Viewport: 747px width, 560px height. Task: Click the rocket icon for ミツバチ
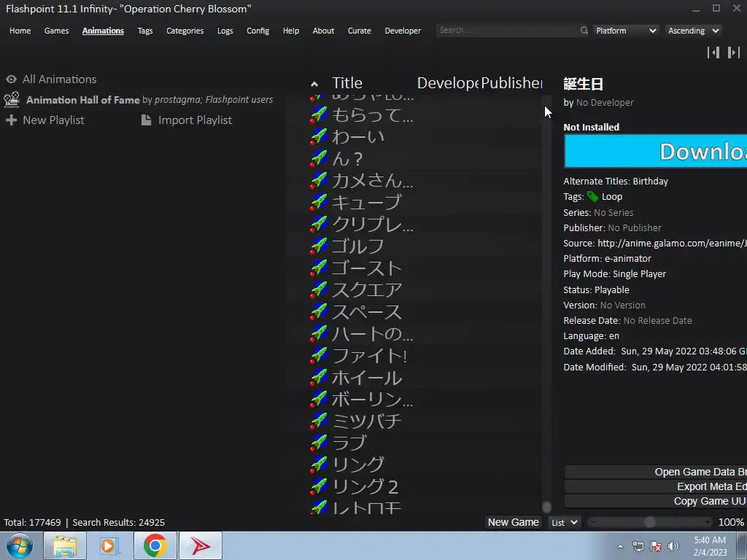coord(319,421)
